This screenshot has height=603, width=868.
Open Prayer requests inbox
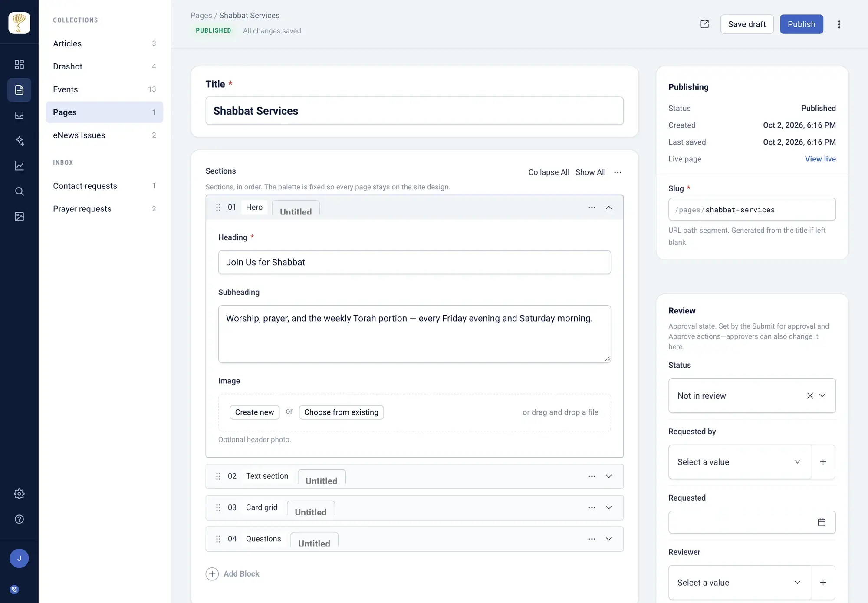pos(104,209)
